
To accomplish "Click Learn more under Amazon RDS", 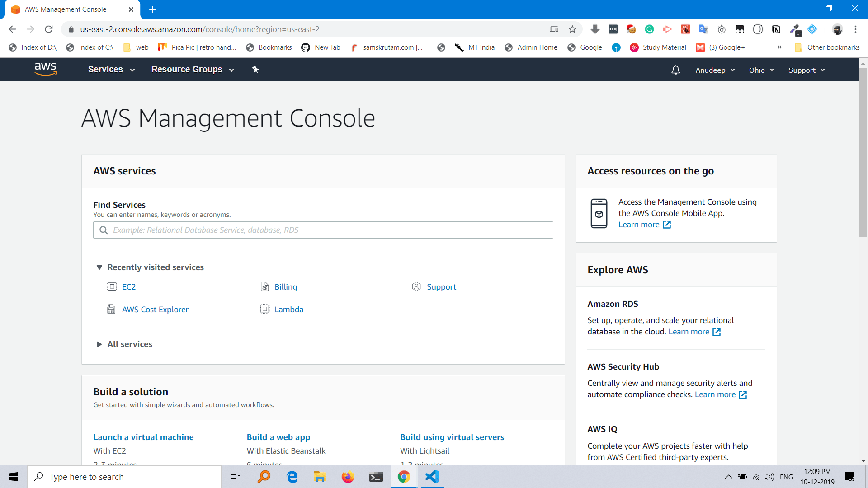I will click(x=694, y=332).
